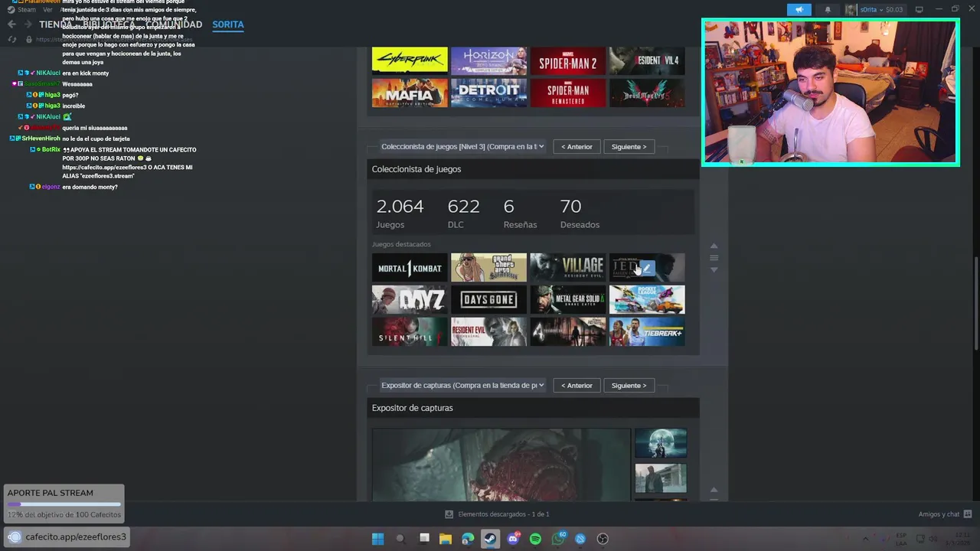This screenshot has width=980, height=551.
Task: Click Anterior in Expositor de capturas row
Action: click(577, 385)
